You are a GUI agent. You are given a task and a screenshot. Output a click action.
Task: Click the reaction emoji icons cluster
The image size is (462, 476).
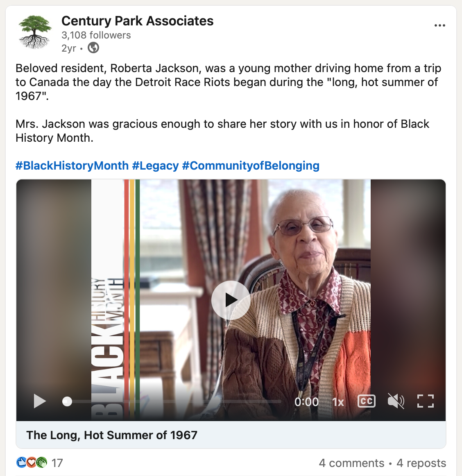[32, 462]
